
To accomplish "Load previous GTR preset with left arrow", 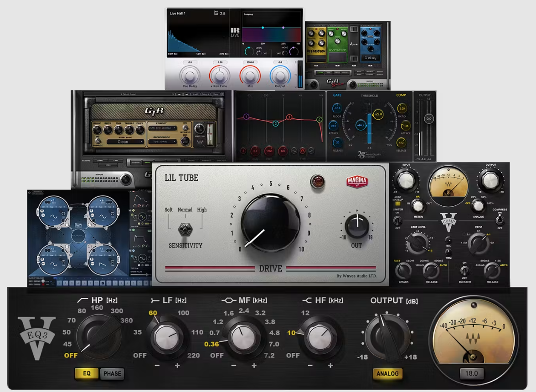I will (180, 94).
